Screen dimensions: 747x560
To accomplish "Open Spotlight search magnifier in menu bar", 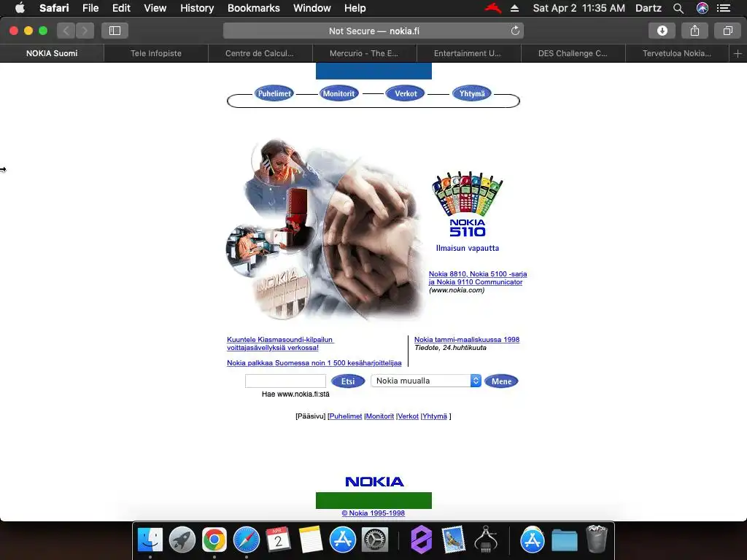I will pos(678,8).
